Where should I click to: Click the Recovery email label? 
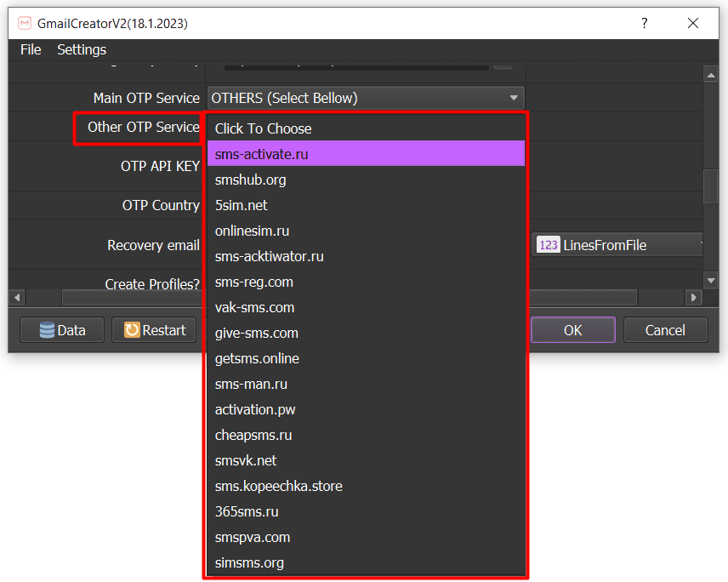pos(153,245)
